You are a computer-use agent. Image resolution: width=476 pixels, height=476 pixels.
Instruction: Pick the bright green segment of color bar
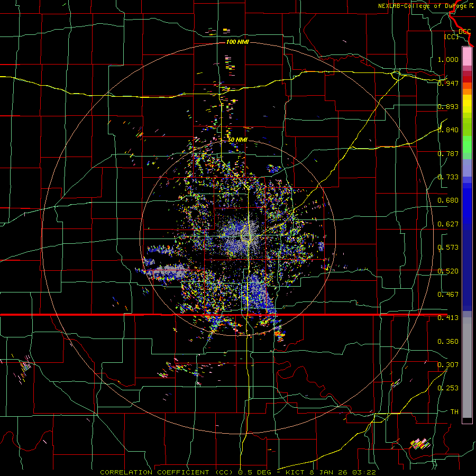point(467,144)
